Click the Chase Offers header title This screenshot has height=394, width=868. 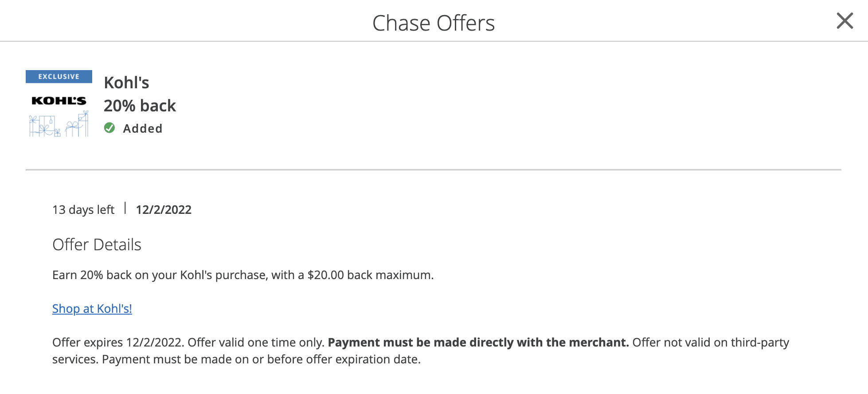pos(434,23)
